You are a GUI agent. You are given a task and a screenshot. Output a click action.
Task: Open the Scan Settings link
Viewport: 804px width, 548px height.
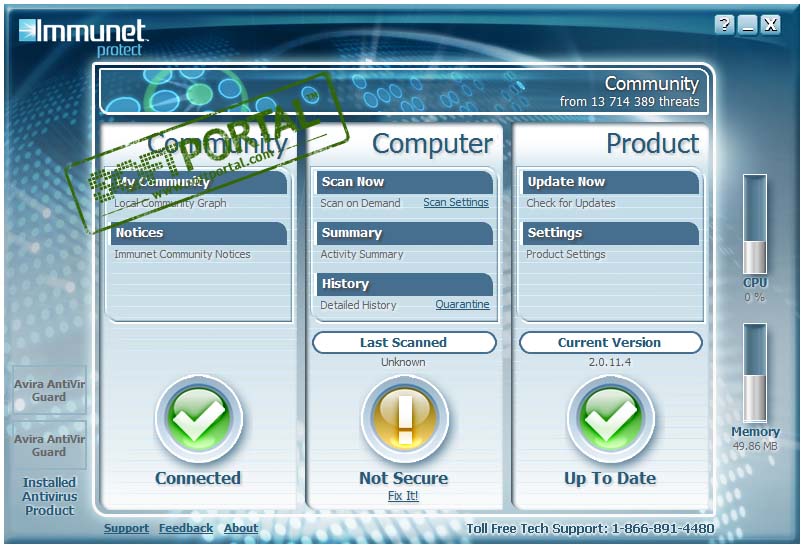click(x=456, y=202)
